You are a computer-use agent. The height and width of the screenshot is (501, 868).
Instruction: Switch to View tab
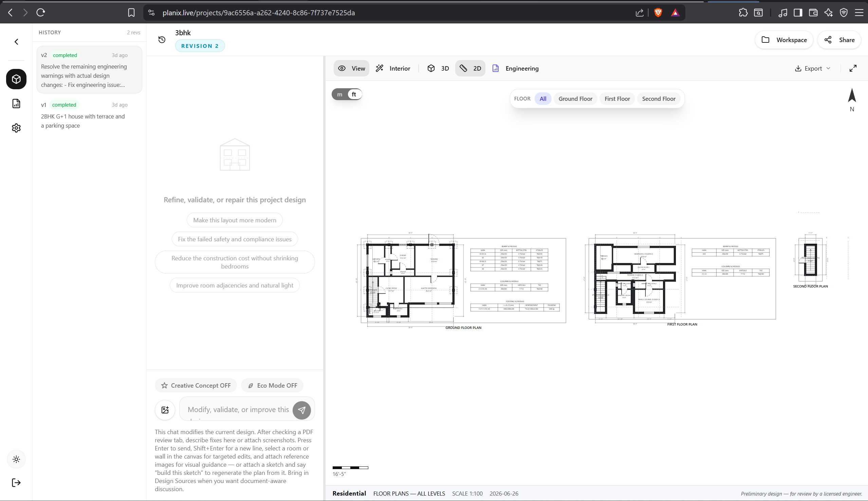pos(351,69)
